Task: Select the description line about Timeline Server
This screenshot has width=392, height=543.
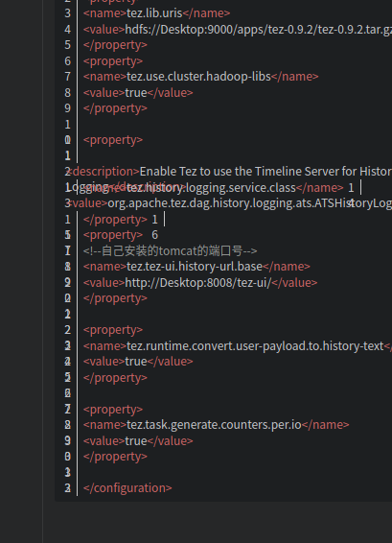Action: pyautogui.click(x=230, y=172)
